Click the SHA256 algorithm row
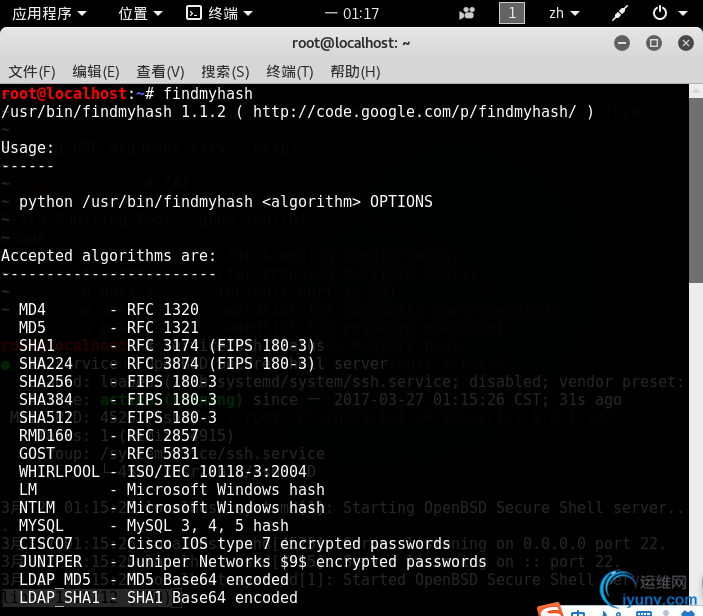This screenshot has height=616, width=703. [x=117, y=382]
